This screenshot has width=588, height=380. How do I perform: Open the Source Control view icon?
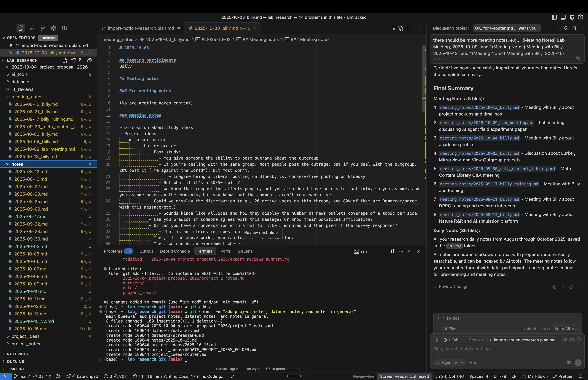43,28
